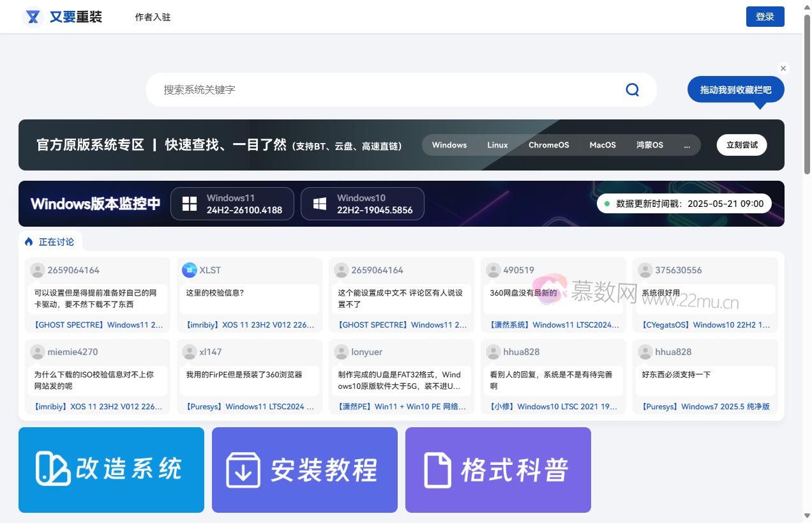Click the flame icon beside 正在讨论

pos(27,241)
